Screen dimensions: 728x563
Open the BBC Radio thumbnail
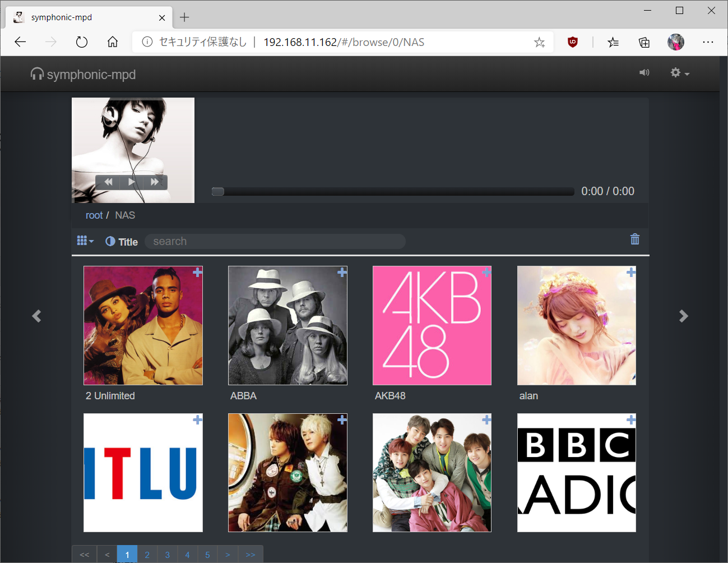pyautogui.click(x=577, y=473)
